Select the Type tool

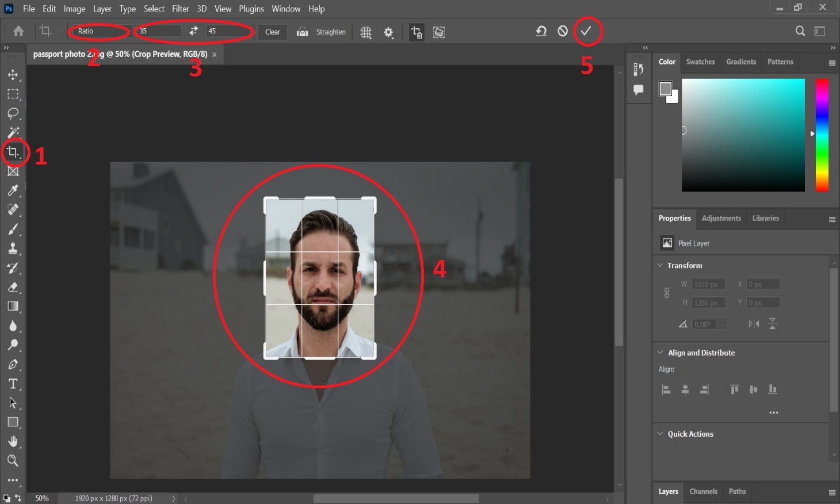click(x=13, y=384)
